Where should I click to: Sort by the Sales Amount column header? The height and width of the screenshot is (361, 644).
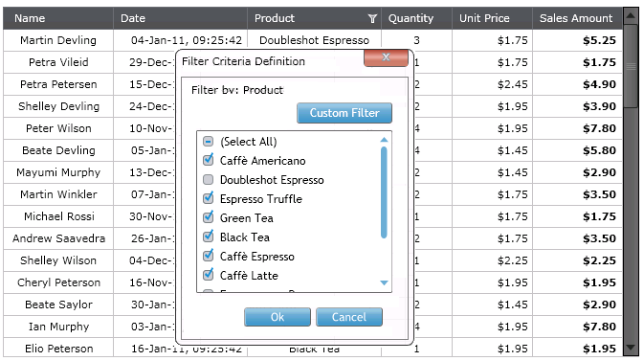[577, 18]
